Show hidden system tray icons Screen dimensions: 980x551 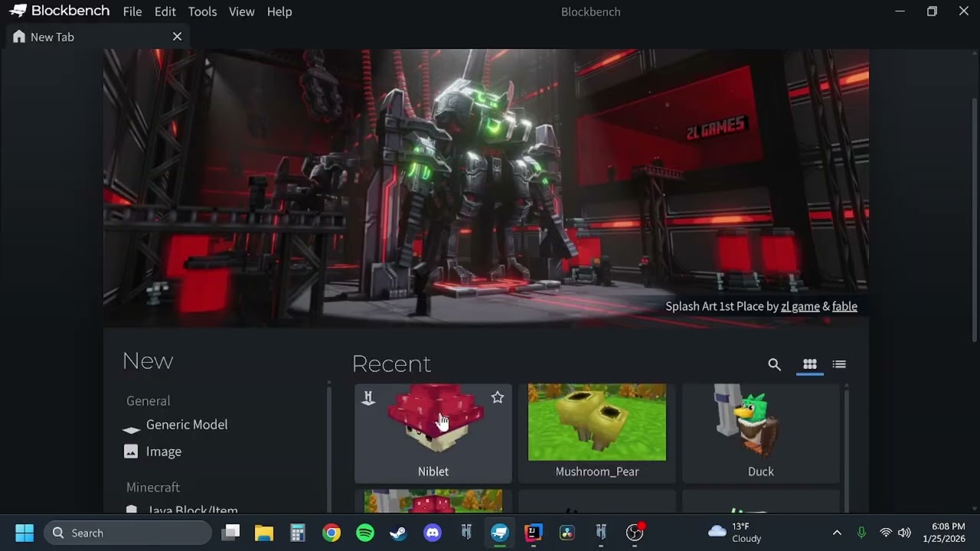pyautogui.click(x=837, y=533)
